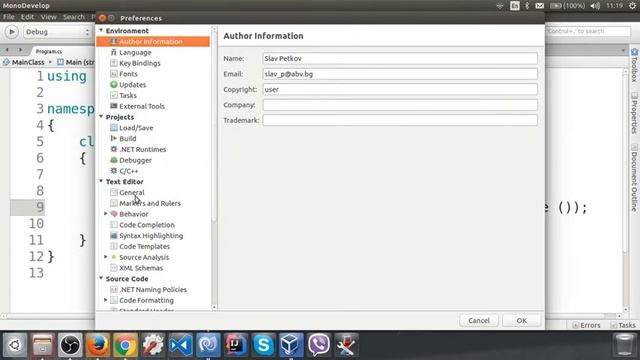Click the C/C++ gear icon entry

coord(113,171)
